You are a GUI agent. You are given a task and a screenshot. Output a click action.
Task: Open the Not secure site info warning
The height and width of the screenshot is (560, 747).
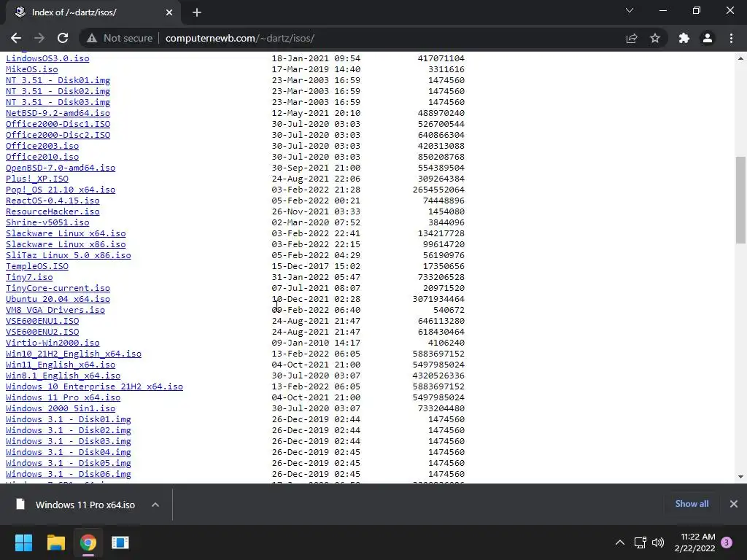pos(120,38)
